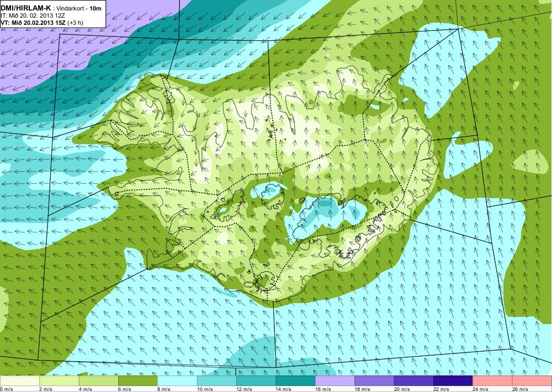Click the '22 m/s' legend label

[x=442, y=389]
